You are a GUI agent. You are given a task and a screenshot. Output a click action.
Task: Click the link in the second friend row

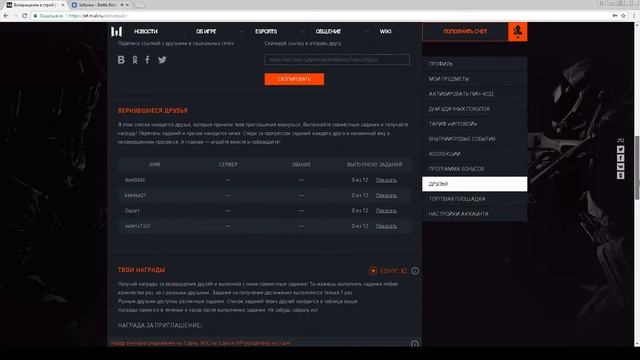(386, 196)
